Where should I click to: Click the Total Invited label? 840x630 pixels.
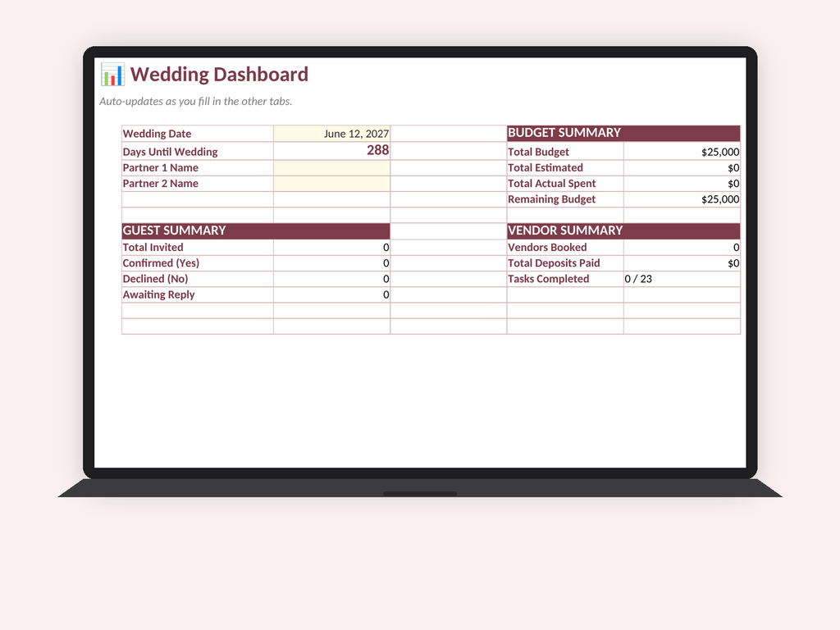[x=197, y=247]
